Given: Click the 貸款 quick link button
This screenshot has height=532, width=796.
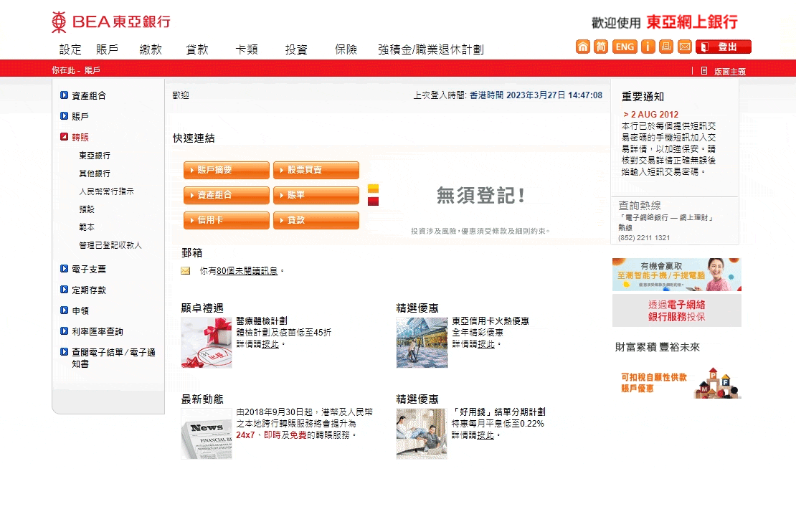Looking at the screenshot, I should coord(316,220).
